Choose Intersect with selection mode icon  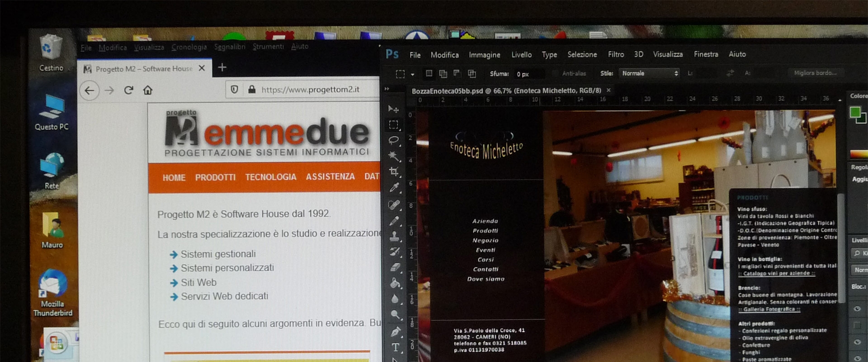click(472, 73)
